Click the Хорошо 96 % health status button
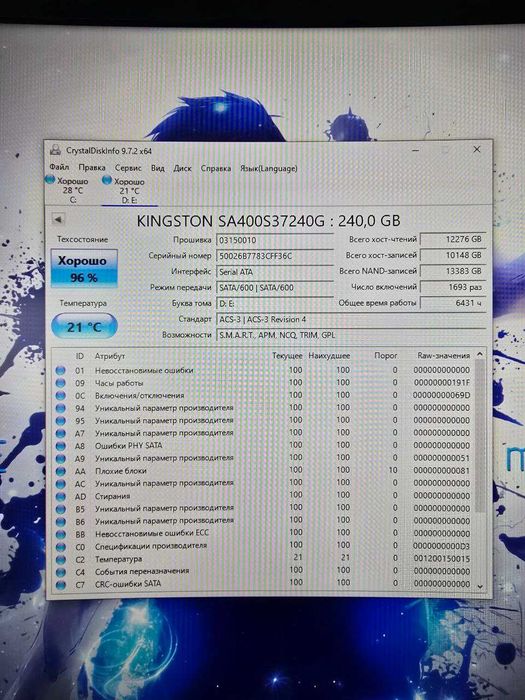 pos(84,268)
